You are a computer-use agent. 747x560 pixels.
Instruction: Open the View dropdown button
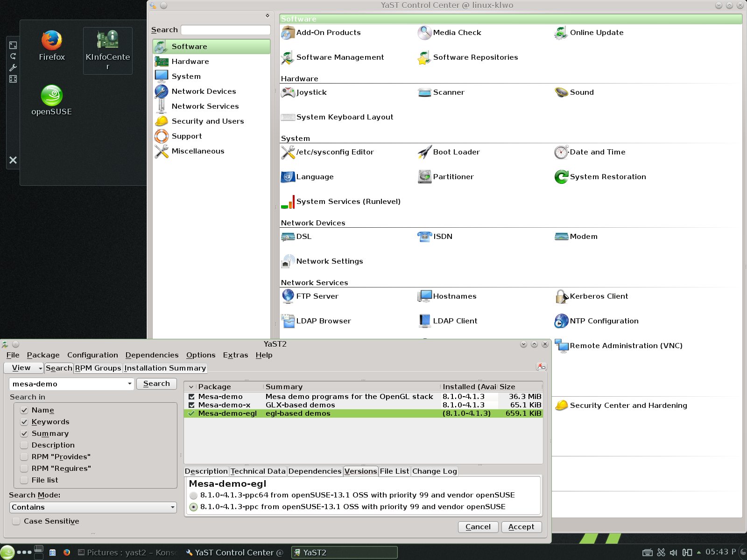point(24,368)
